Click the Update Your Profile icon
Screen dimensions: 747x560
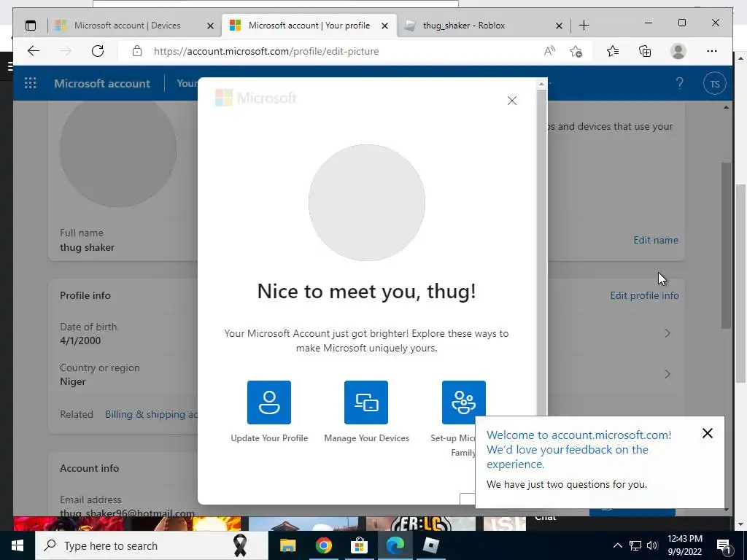[268, 402]
